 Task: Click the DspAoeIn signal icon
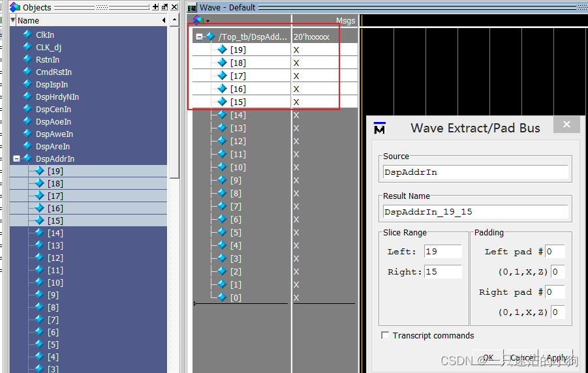[27, 121]
